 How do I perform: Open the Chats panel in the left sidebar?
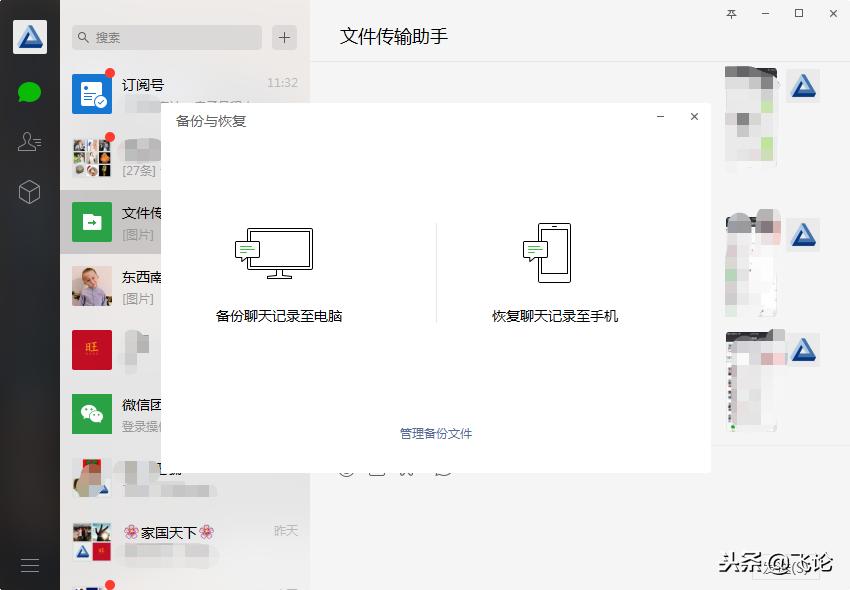tap(30, 91)
